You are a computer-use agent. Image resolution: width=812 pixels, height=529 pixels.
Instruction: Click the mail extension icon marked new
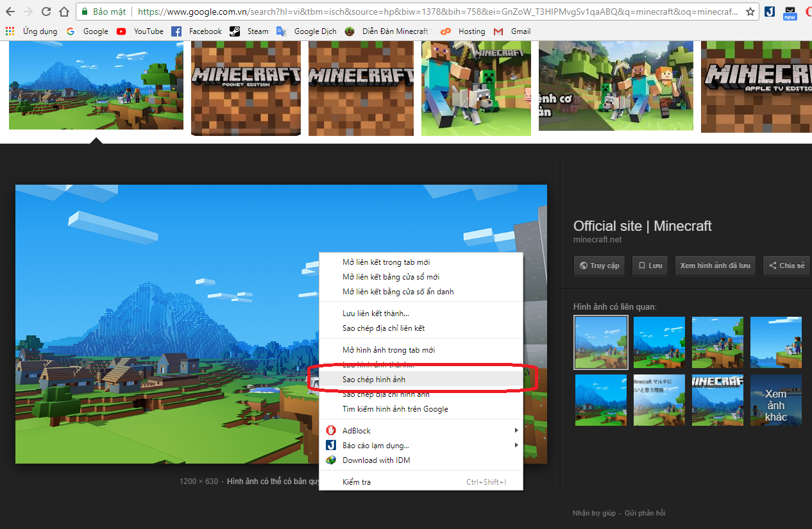790,12
